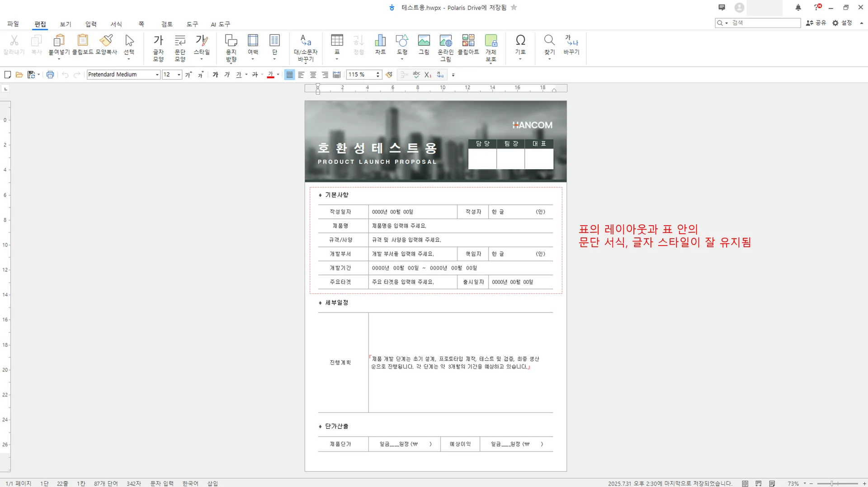Image resolution: width=868 pixels, height=487 pixels.
Task: Adjust the zoom slider near 73%
Action: pyautogui.click(x=832, y=483)
